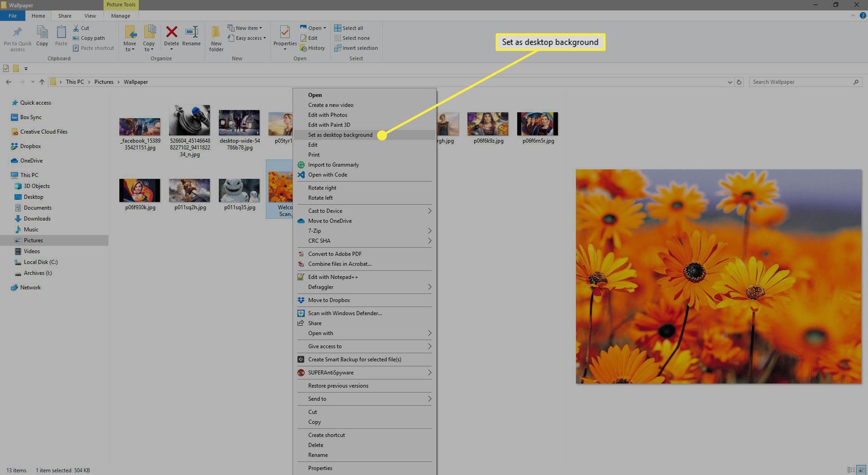This screenshot has width=868, height=475.
Task: Click Properties at bottom of context menu
Action: 365,468
